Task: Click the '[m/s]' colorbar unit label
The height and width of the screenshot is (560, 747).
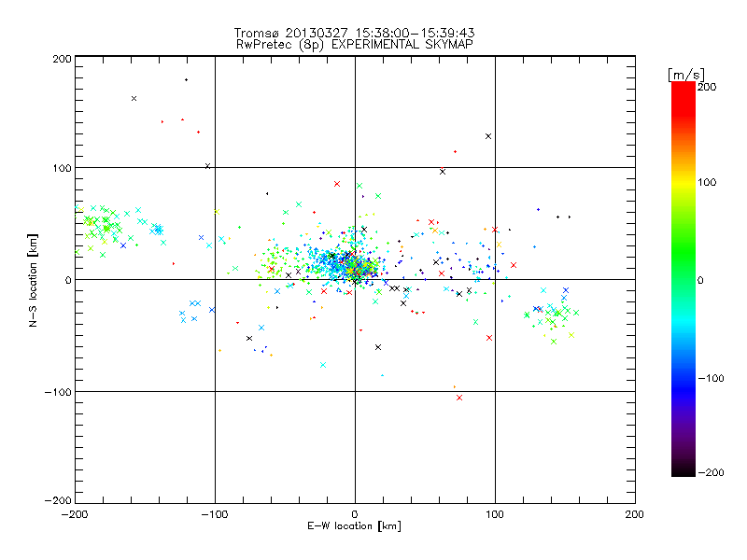Action: point(686,75)
